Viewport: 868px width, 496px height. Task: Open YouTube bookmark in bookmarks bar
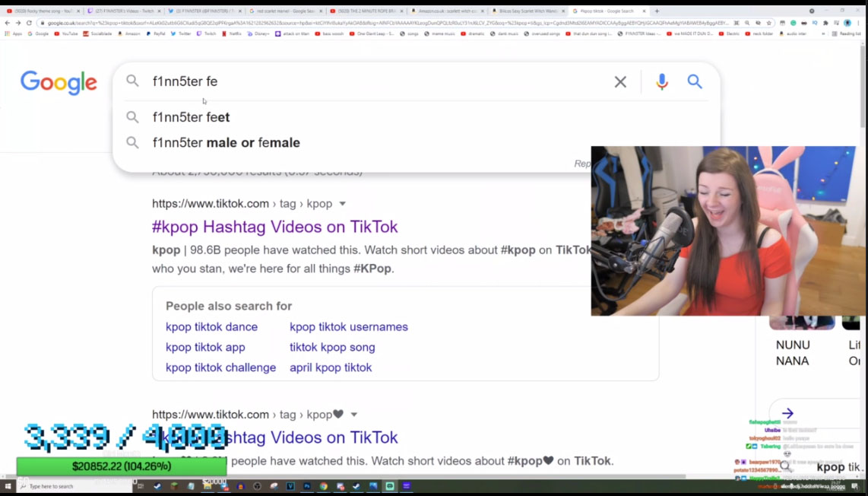point(66,33)
